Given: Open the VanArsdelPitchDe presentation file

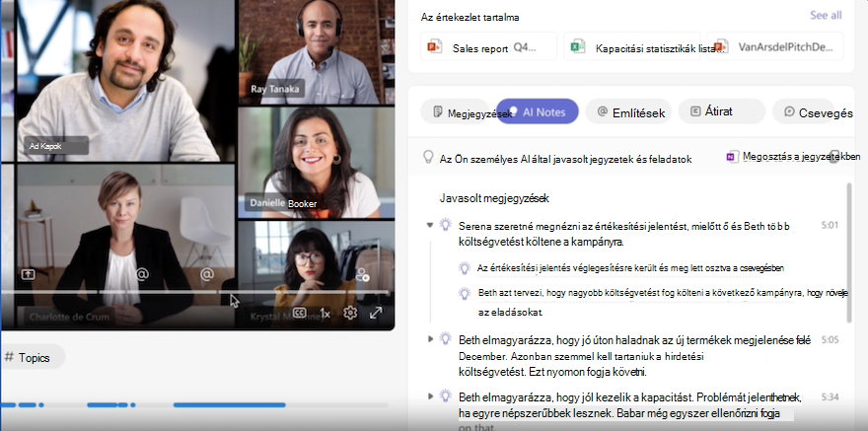Looking at the screenshot, I should pos(775,47).
